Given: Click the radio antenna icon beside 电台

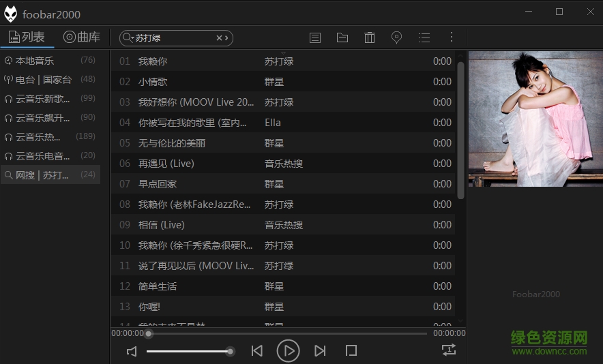Looking at the screenshot, I should pos(8,80).
